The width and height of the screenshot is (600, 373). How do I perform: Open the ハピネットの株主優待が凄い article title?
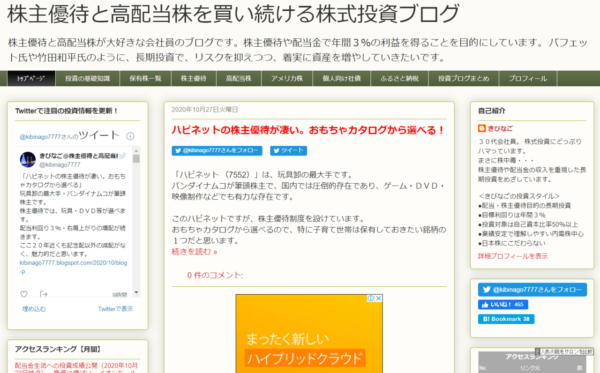[x=308, y=130]
